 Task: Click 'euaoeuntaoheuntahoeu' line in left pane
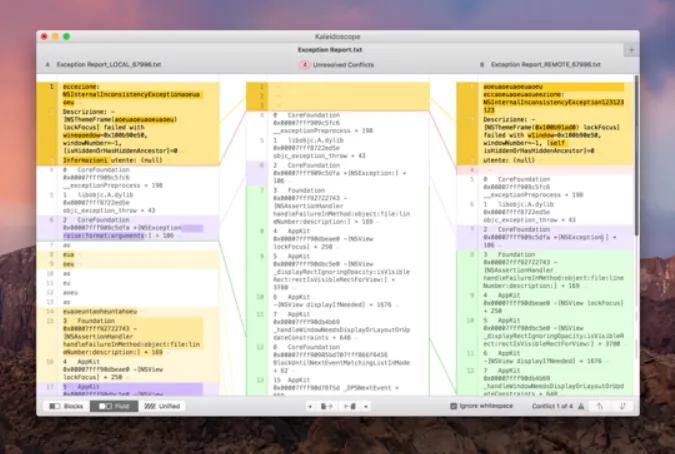[x=100, y=311]
